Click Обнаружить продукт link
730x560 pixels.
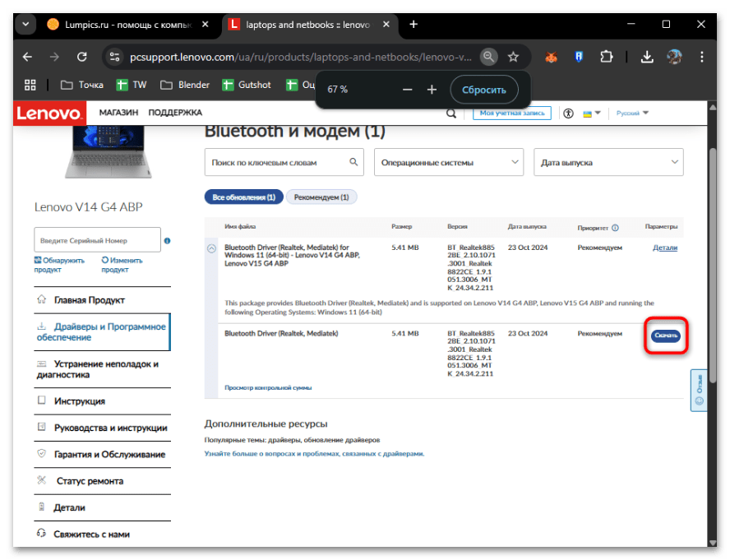[59, 265]
